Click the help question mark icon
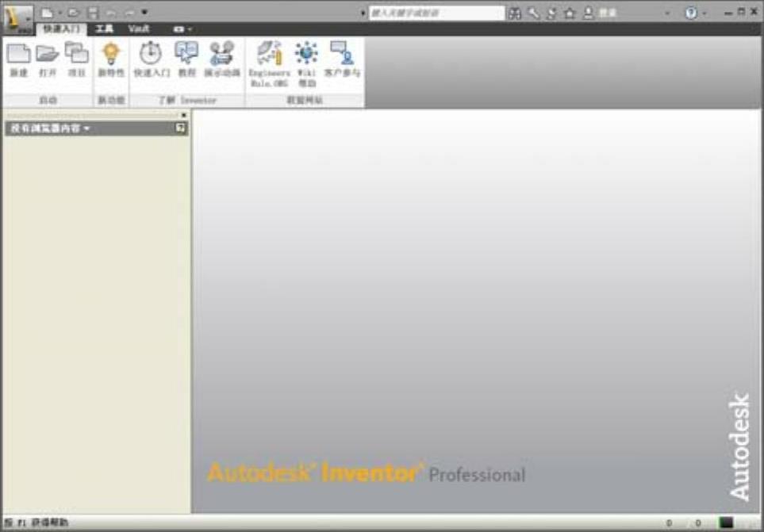 tap(691, 13)
